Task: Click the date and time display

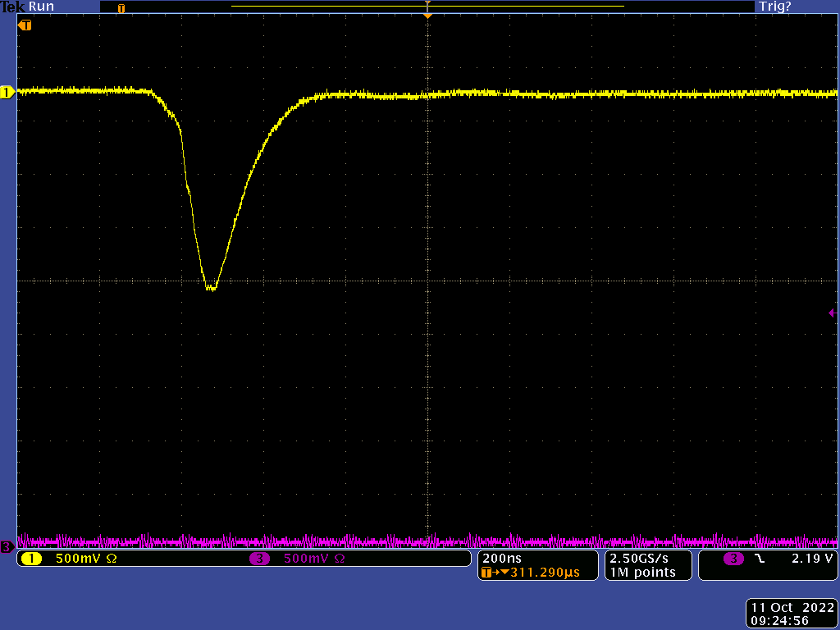Action: [x=792, y=614]
